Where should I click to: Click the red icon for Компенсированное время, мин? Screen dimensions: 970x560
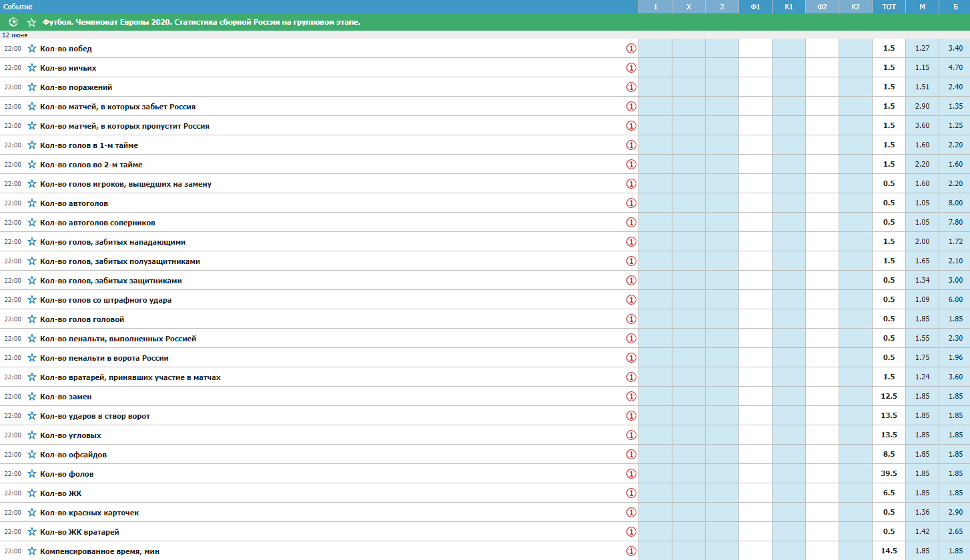631,551
